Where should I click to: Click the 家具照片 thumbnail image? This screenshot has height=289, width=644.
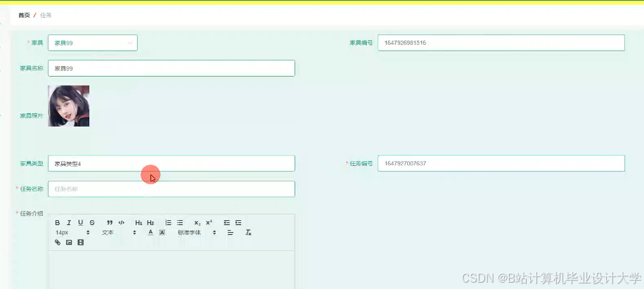69,106
